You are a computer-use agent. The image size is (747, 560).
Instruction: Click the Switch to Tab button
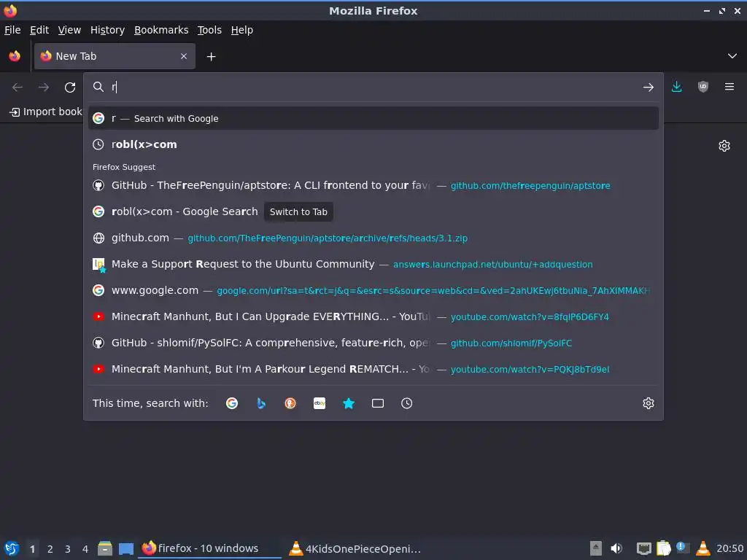coord(298,212)
